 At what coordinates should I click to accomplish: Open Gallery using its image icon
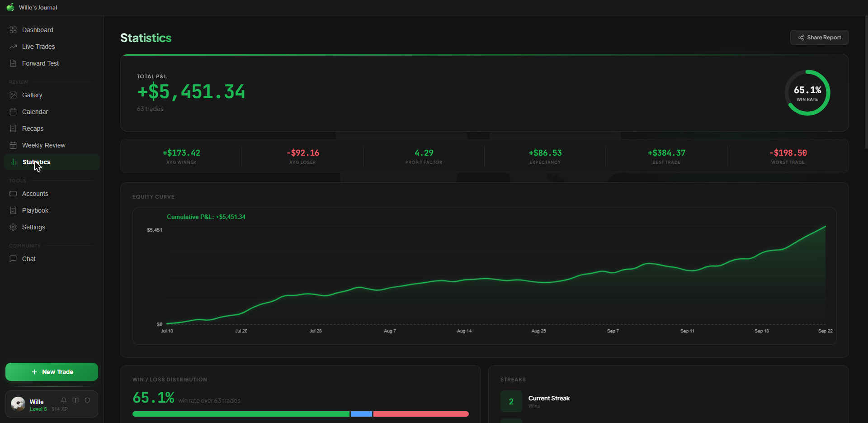tap(13, 95)
